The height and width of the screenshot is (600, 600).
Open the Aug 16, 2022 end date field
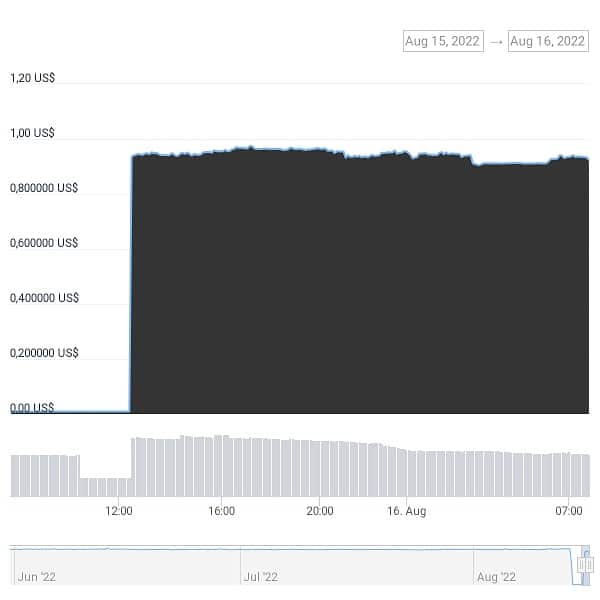pyautogui.click(x=548, y=41)
